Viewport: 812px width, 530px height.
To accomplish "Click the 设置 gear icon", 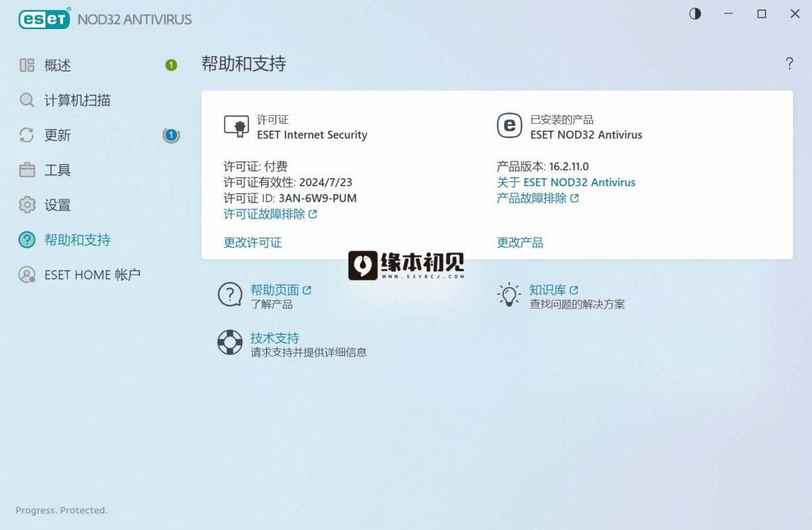I will (x=27, y=204).
